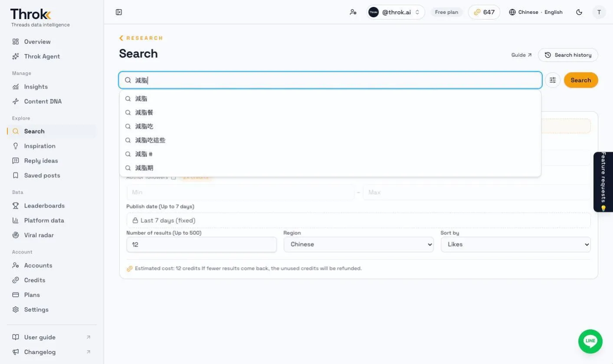Viewport: 613px width, 364px height.
Task: Open the Guide link
Action: pyautogui.click(x=521, y=55)
